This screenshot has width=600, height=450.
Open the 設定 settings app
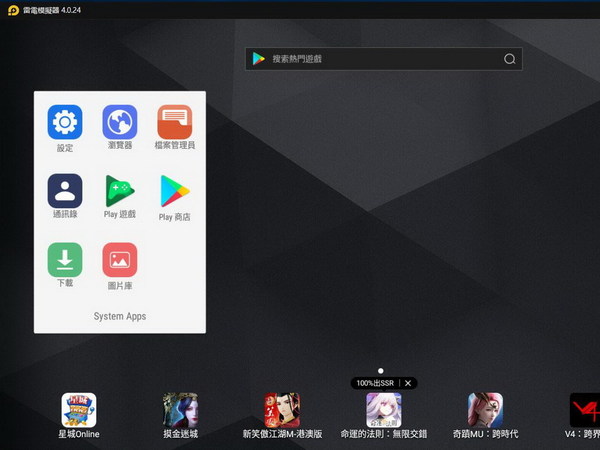tap(65, 123)
